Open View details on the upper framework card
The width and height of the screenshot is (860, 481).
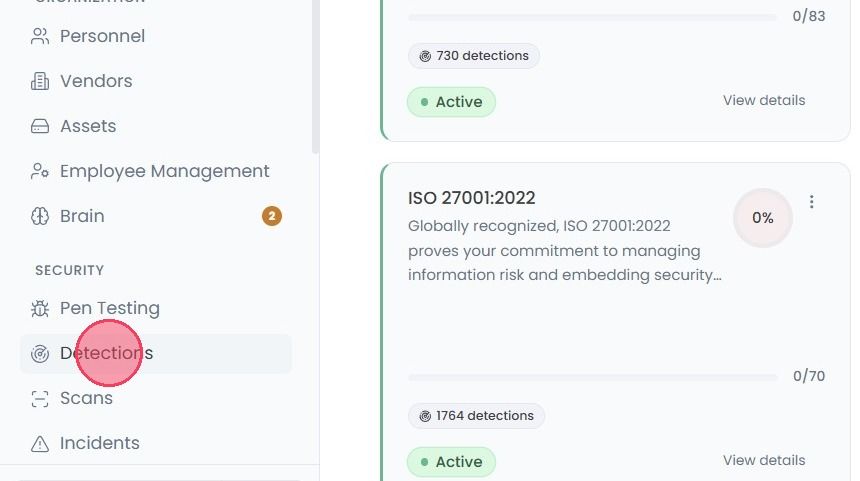764,100
